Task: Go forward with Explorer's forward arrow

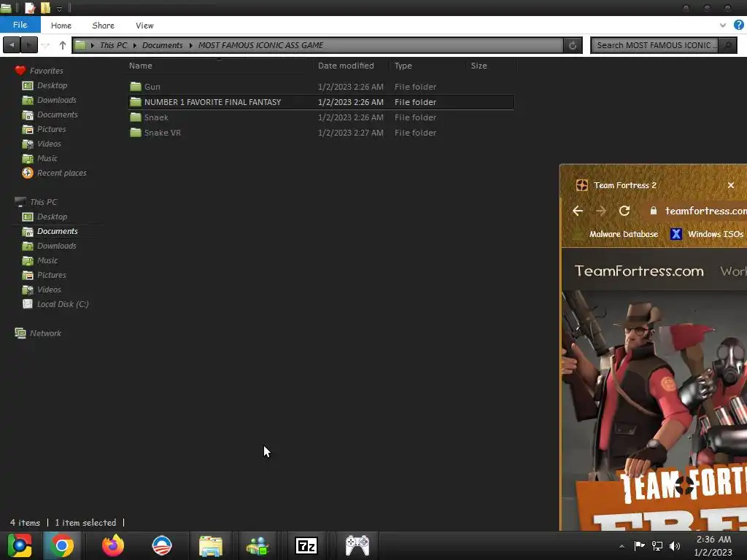Action: (x=29, y=44)
